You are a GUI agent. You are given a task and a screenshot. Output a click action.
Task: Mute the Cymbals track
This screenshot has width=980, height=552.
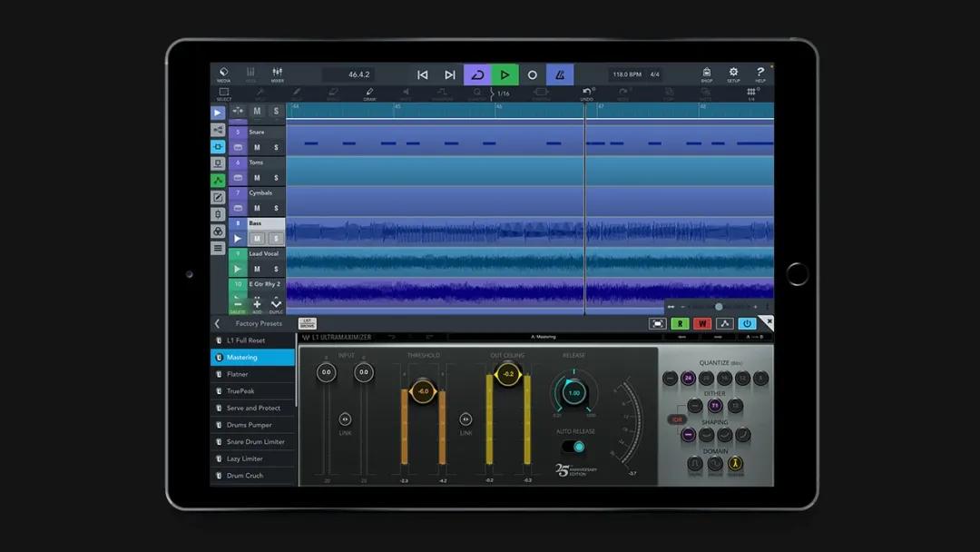click(x=257, y=208)
